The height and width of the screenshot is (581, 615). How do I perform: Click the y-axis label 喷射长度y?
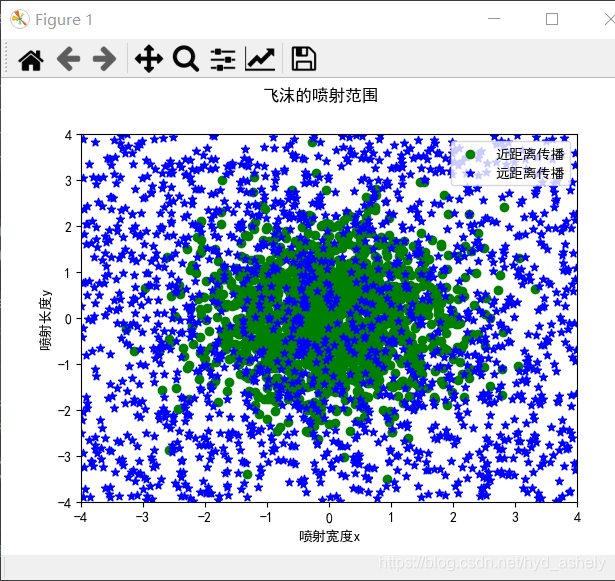pyautogui.click(x=45, y=321)
